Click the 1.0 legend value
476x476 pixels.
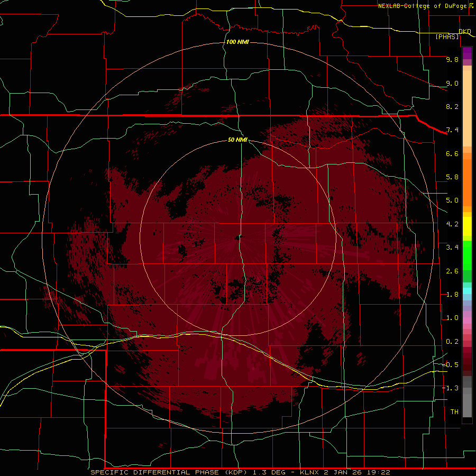452,318
